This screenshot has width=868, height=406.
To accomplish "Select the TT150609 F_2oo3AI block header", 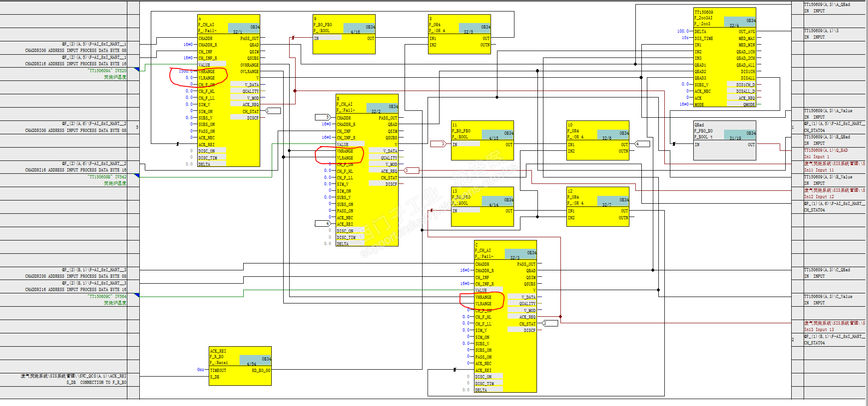I will click(725, 18).
